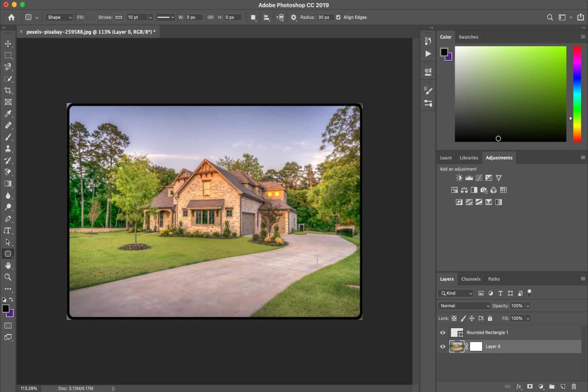Viewport: 588px width, 392px height.
Task: Add a Brightness/Contrast adjustment
Action: coord(459,177)
